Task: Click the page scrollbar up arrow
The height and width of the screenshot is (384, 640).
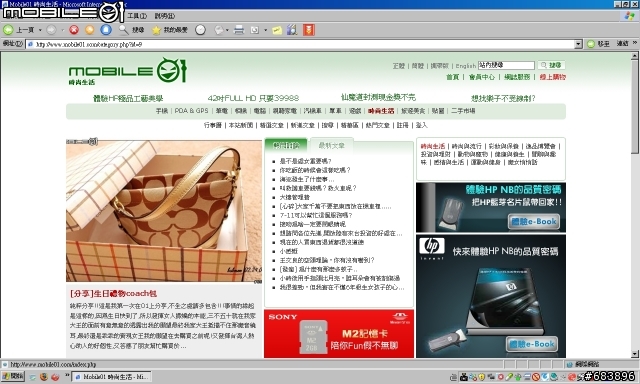Action: click(x=635, y=56)
